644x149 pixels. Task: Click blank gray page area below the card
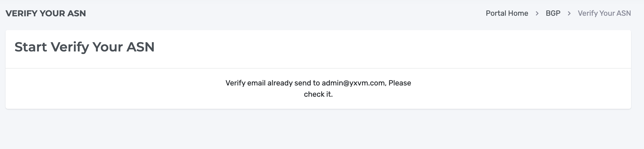pos(318,129)
